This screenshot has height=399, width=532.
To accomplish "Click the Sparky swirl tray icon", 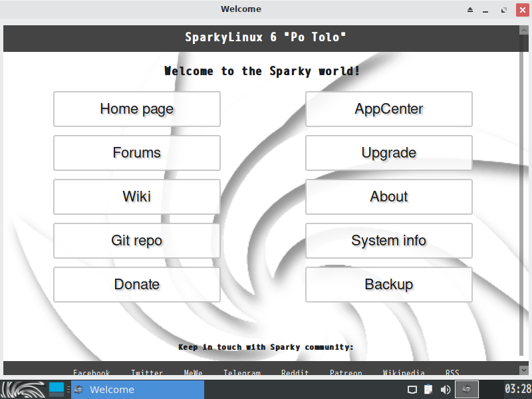I will pyautogui.click(x=467, y=389).
